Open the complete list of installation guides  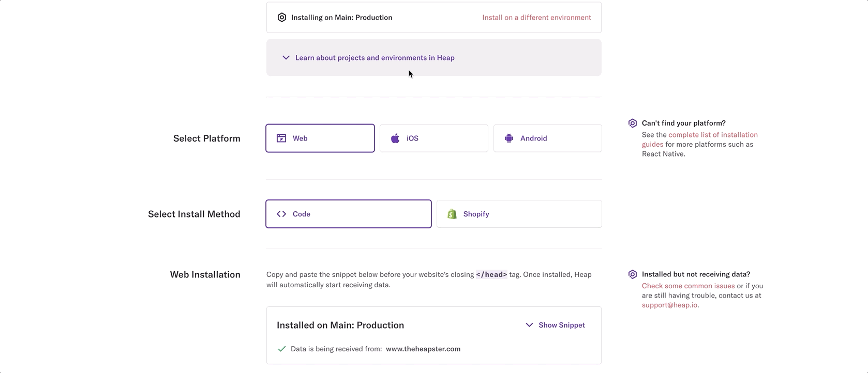tap(700, 139)
